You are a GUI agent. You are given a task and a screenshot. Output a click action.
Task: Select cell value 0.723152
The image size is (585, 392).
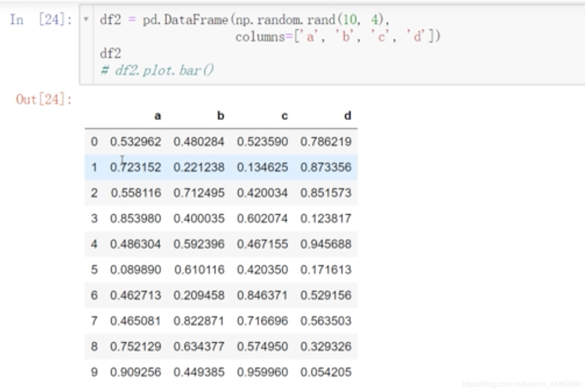tap(136, 167)
